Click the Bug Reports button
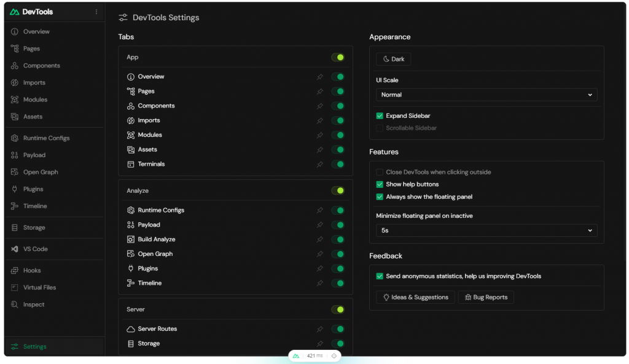This screenshot has height=364, width=629. [x=486, y=297]
